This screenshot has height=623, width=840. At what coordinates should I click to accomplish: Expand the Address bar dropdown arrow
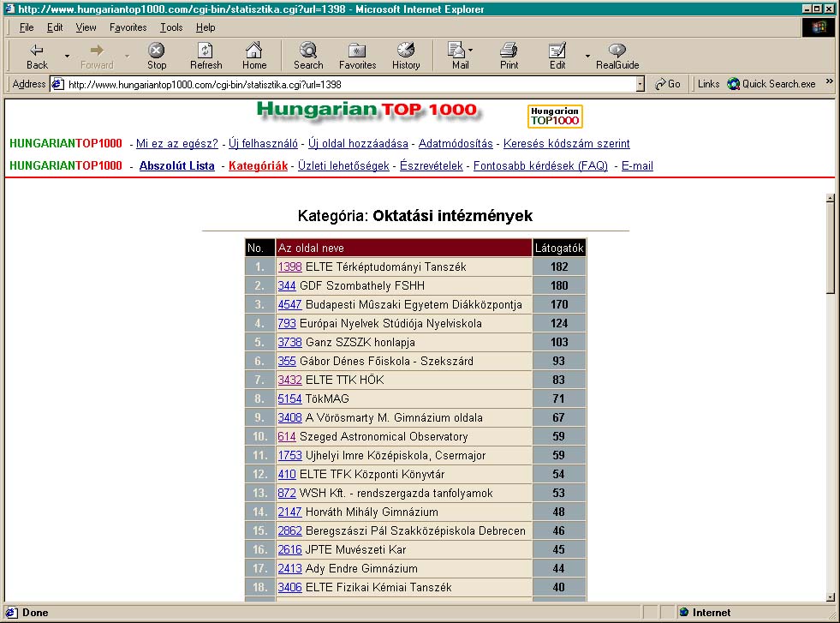640,84
